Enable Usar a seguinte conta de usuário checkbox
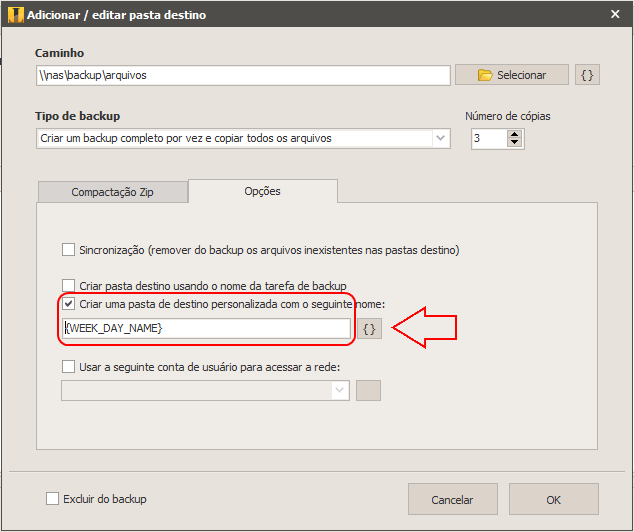Image resolution: width=634 pixels, height=532 pixels. [x=68, y=367]
